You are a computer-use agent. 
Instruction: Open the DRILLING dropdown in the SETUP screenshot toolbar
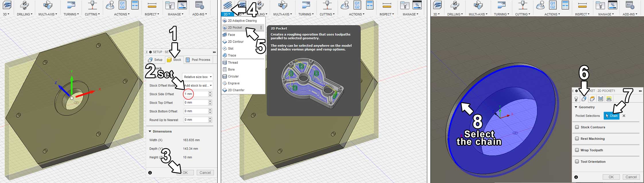click(x=24, y=14)
